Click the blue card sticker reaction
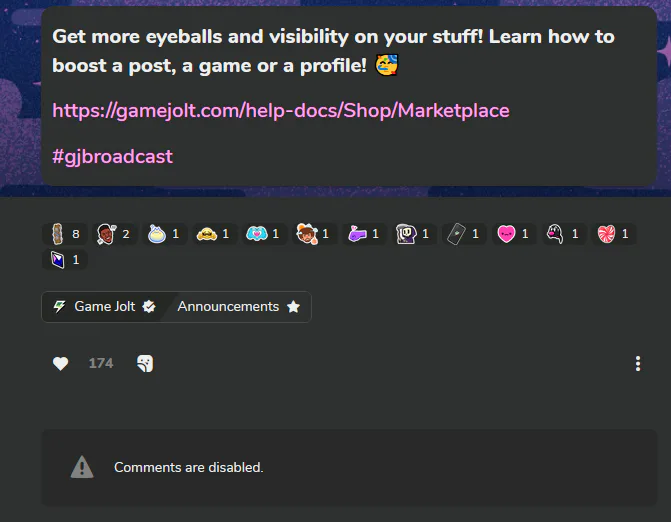671x522 pixels. (x=65, y=260)
